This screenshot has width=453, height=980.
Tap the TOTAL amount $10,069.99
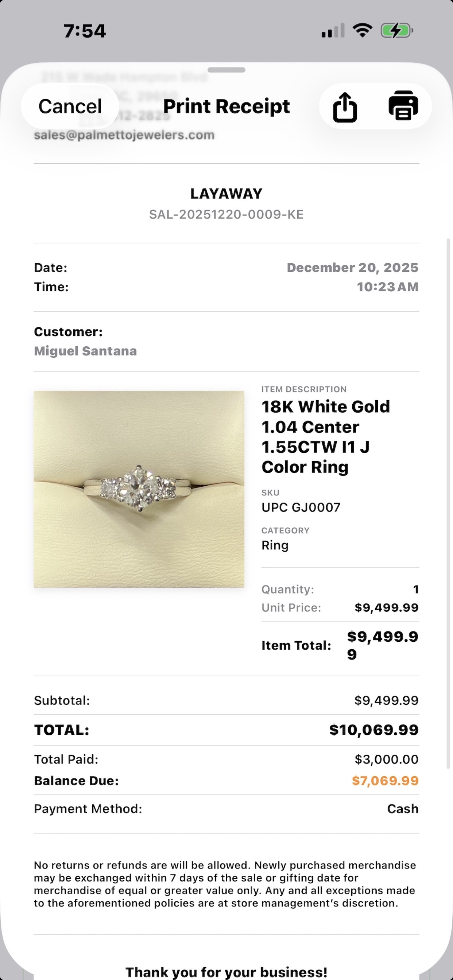point(373,730)
